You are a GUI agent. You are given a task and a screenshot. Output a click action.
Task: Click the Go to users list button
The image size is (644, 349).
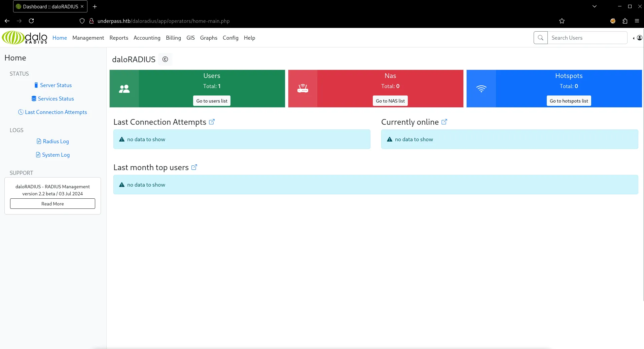[212, 101]
